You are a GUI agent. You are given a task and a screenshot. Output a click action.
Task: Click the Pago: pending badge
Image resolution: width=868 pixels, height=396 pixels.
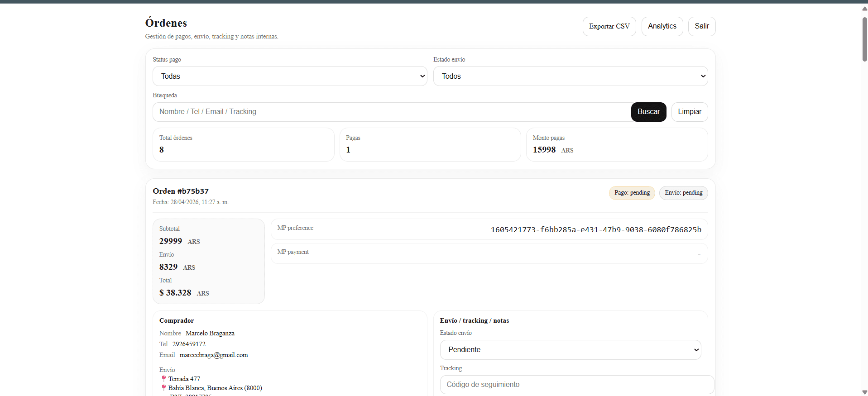point(632,193)
